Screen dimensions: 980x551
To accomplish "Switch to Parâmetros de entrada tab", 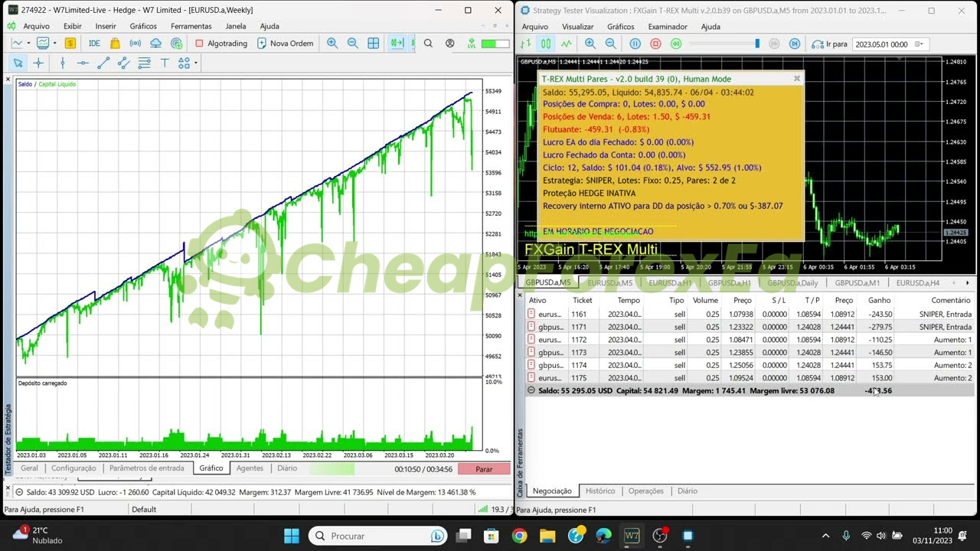I will (147, 468).
